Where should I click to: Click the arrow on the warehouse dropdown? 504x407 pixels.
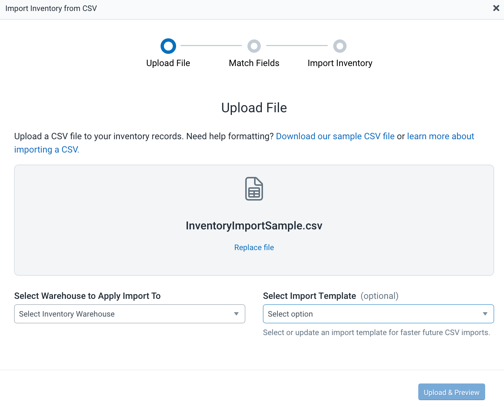tap(236, 314)
